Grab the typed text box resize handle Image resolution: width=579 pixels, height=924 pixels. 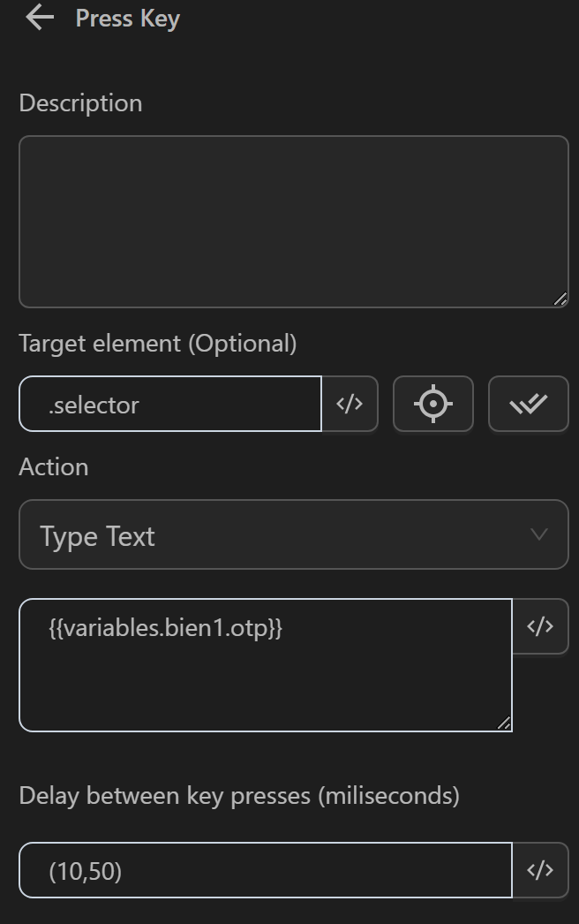point(503,723)
